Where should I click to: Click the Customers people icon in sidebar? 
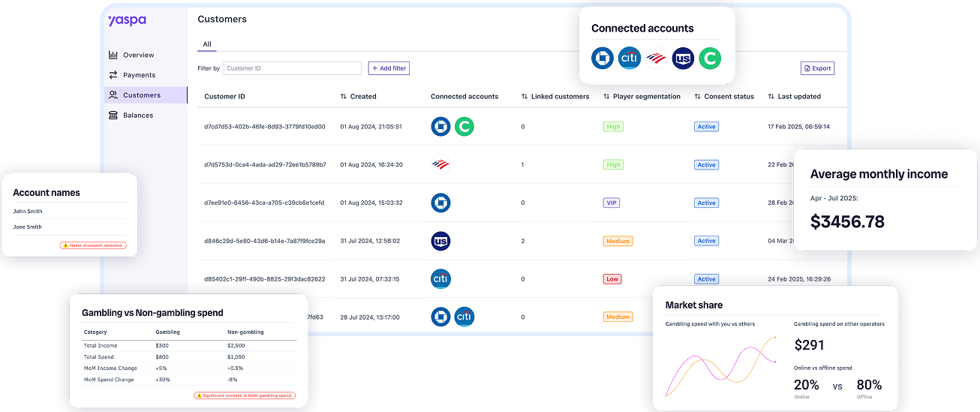113,95
